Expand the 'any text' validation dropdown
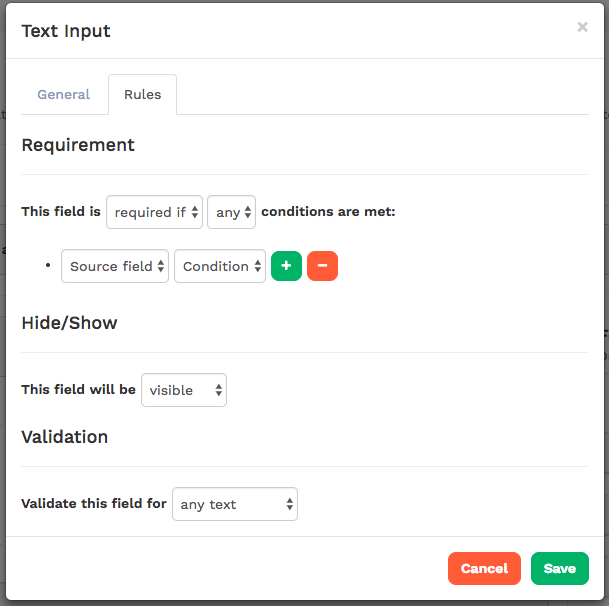 pyautogui.click(x=235, y=504)
